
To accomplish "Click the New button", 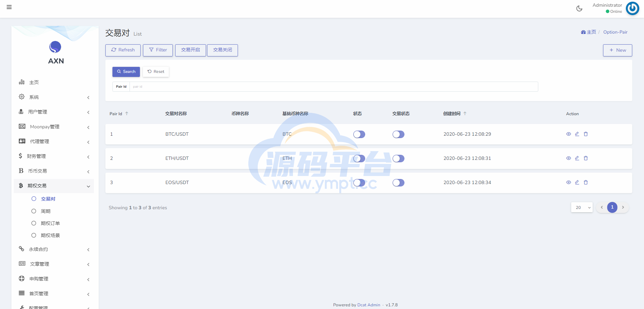I will pos(617,50).
